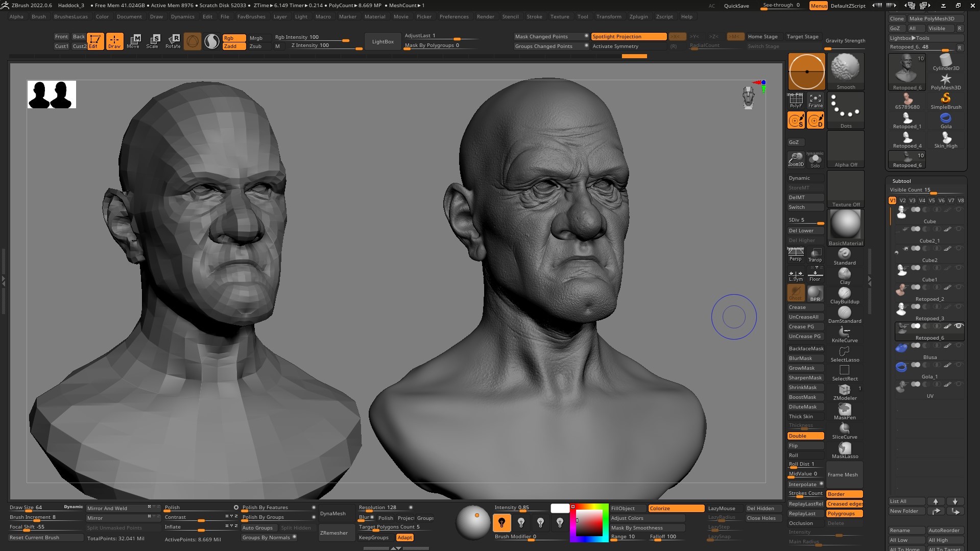Click the Del Lower button
980x551 pixels.
[x=805, y=230]
